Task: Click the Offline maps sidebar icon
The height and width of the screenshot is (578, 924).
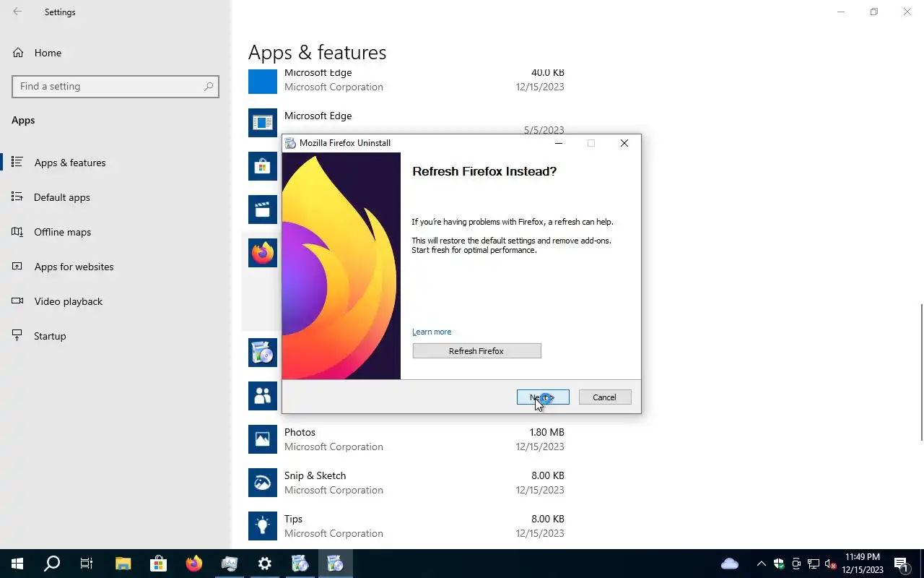Action: 18,231
